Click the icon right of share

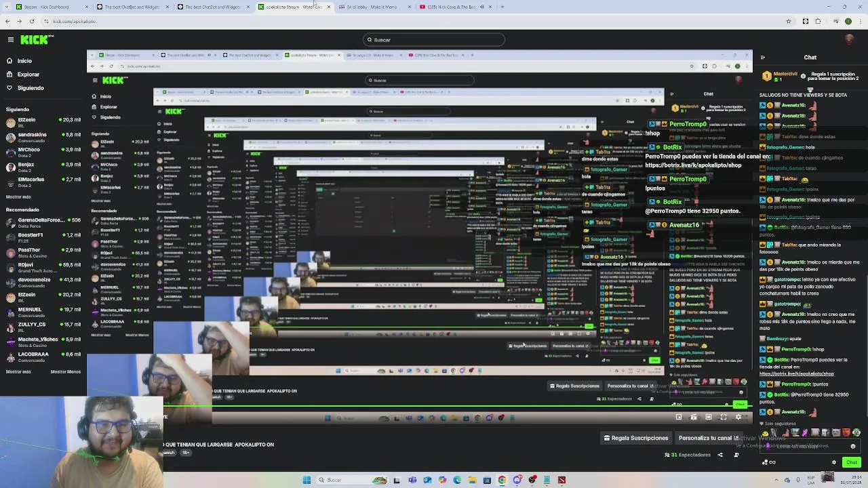[736, 455]
